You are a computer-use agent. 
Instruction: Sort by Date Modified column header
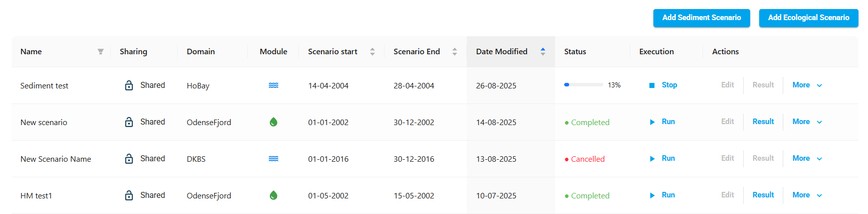543,52
